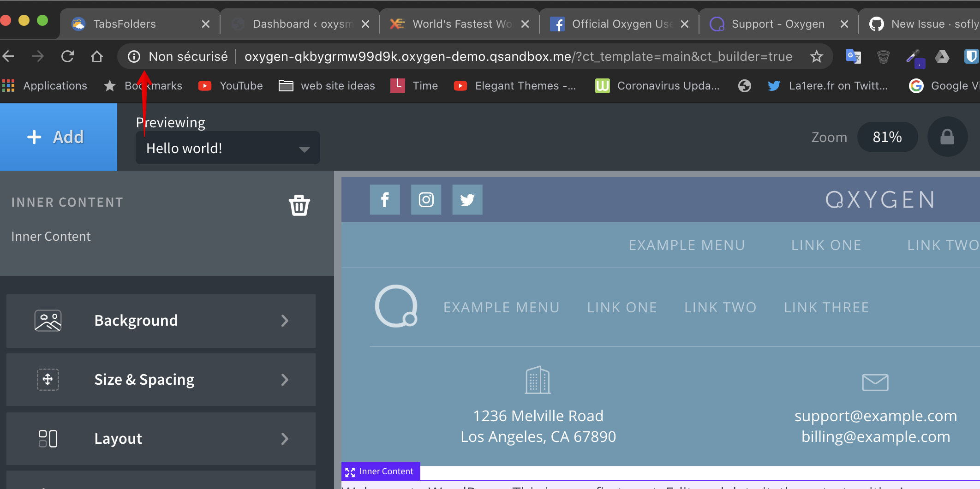Click the OXYGEN logo in the preview
The width and height of the screenshot is (980, 489).
click(879, 199)
